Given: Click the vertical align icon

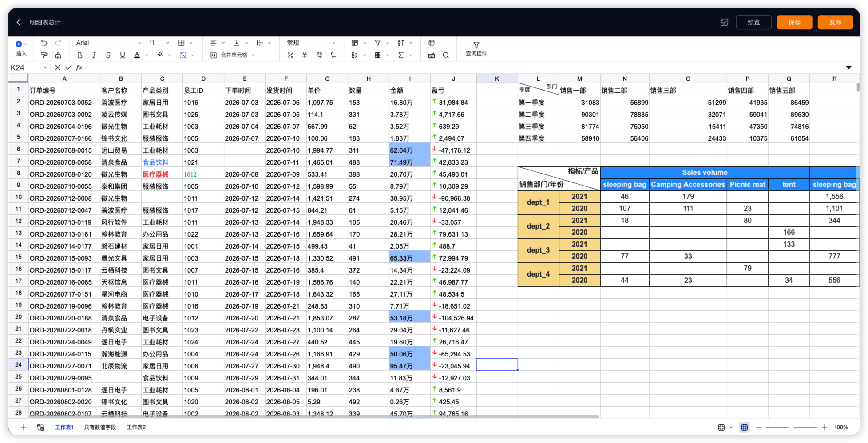Looking at the screenshot, I should pos(236,43).
